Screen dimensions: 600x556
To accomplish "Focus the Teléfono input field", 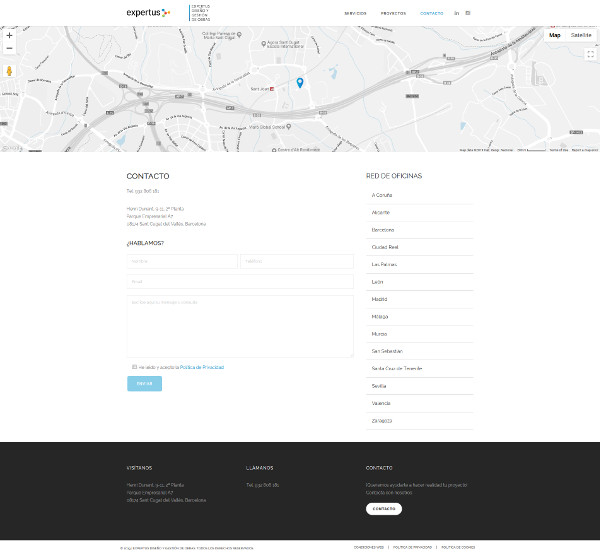I will 297,261.
